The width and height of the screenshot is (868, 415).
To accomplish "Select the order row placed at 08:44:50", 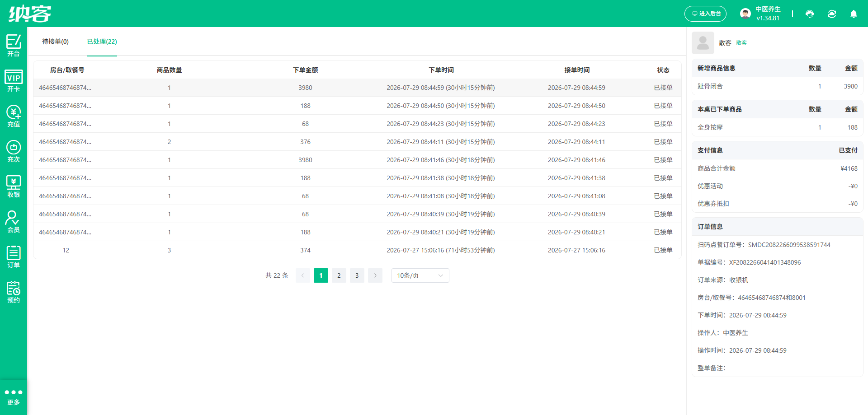I will [x=357, y=106].
